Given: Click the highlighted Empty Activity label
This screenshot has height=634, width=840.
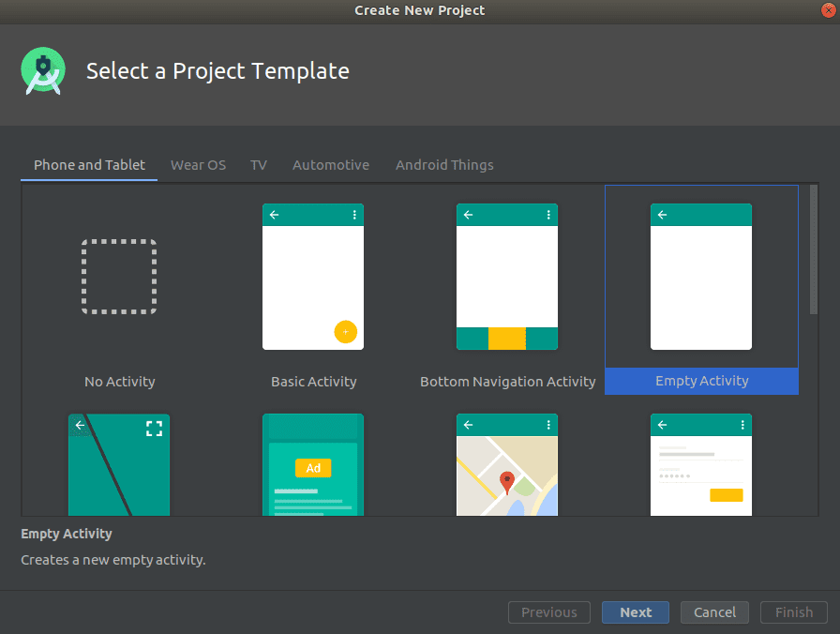Looking at the screenshot, I should point(702,381).
